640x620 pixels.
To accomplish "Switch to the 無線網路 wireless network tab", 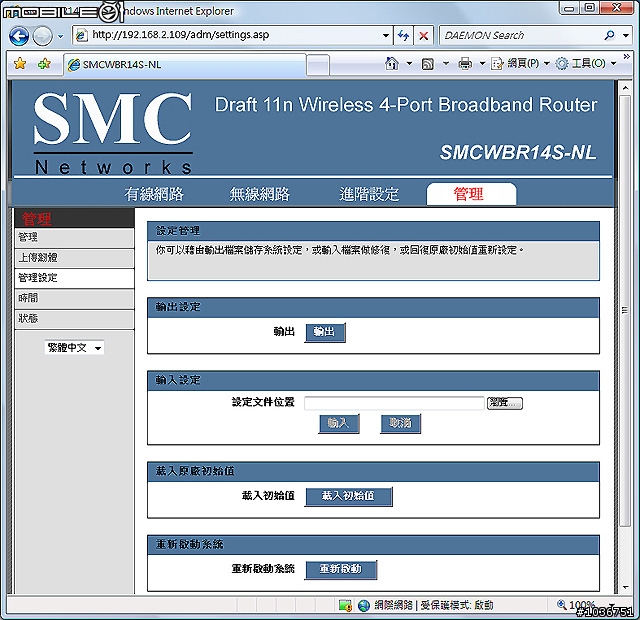I will (x=260, y=194).
